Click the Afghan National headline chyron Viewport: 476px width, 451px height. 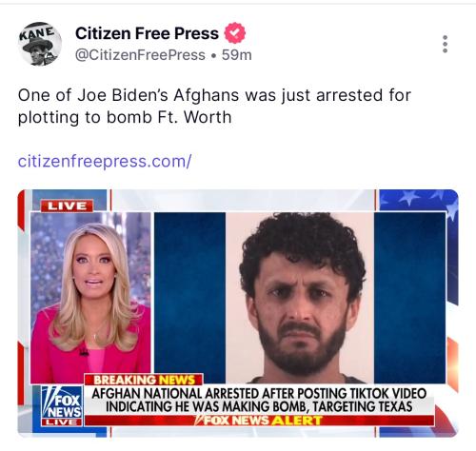click(x=259, y=400)
